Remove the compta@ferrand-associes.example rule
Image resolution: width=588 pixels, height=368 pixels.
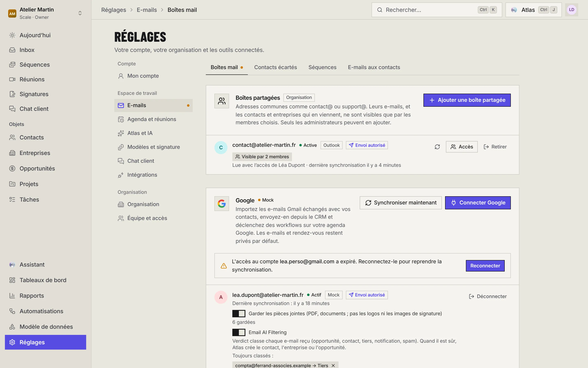(333, 365)
